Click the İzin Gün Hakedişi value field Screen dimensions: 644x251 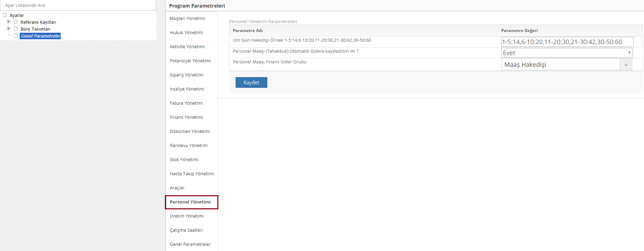click(567, 42)
